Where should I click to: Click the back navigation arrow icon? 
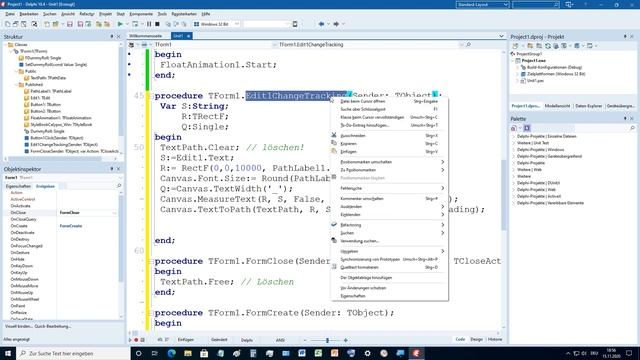tap(321, 24)
